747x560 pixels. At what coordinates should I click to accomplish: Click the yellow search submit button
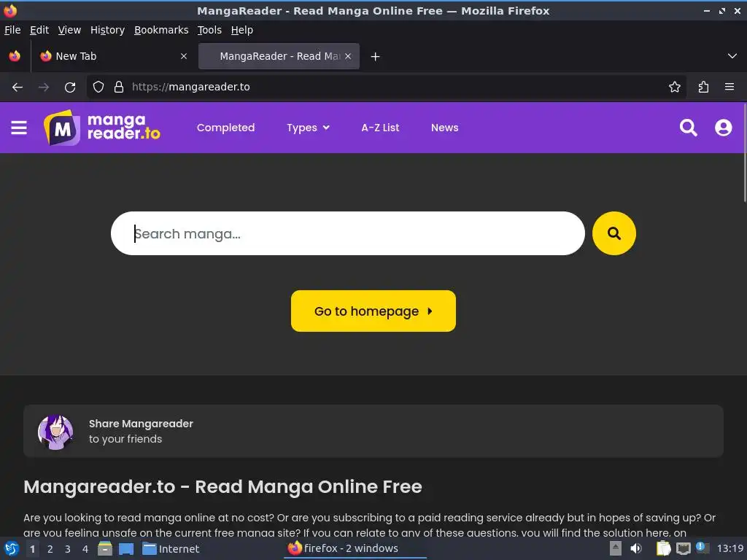(x=614, y=233)
